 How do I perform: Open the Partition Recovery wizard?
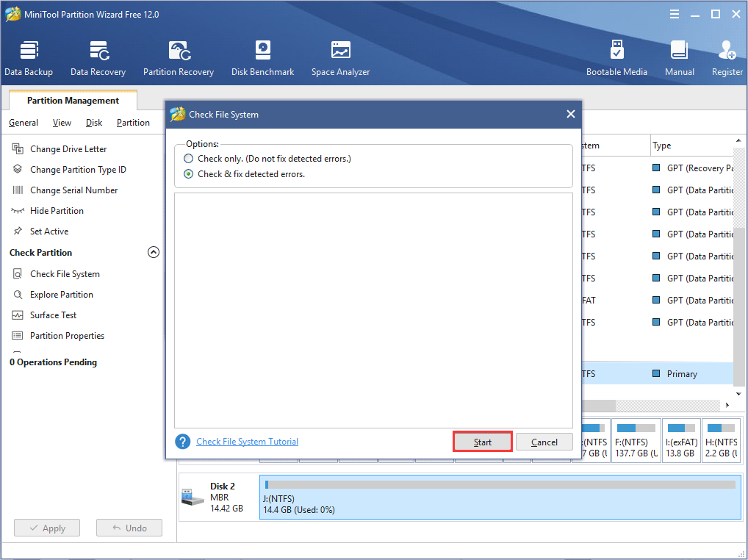pyautogui.click(x=179, y=59)
